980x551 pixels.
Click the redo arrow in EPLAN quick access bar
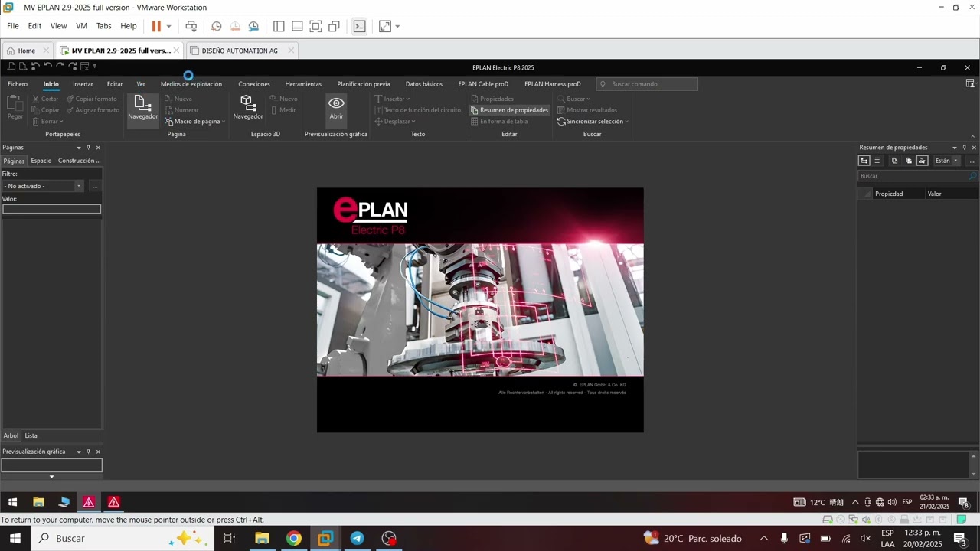60,67
